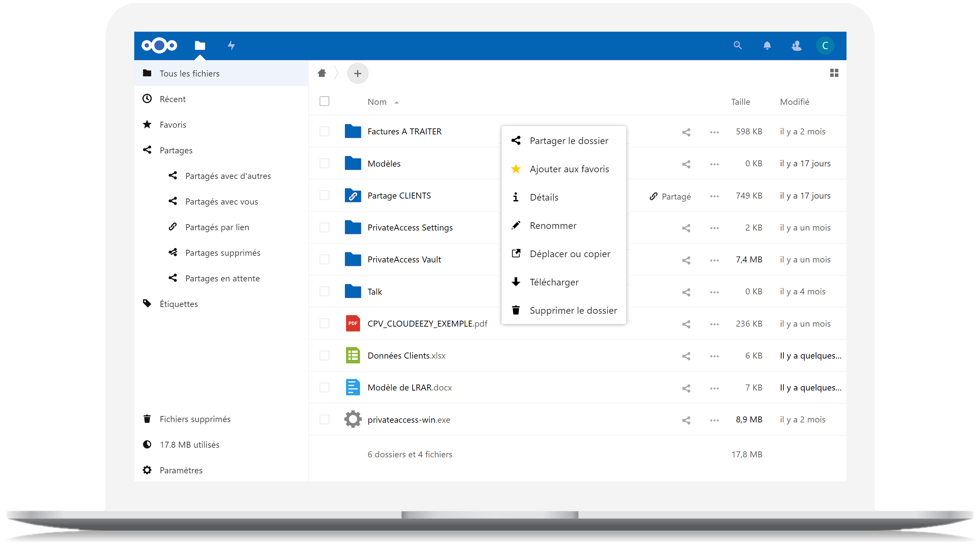The image size is (980, 551).
Task: Check the CPV_CLOUDEEZY_EXEMPLE.pdf checkbox
Action: (x=324, y=323)
